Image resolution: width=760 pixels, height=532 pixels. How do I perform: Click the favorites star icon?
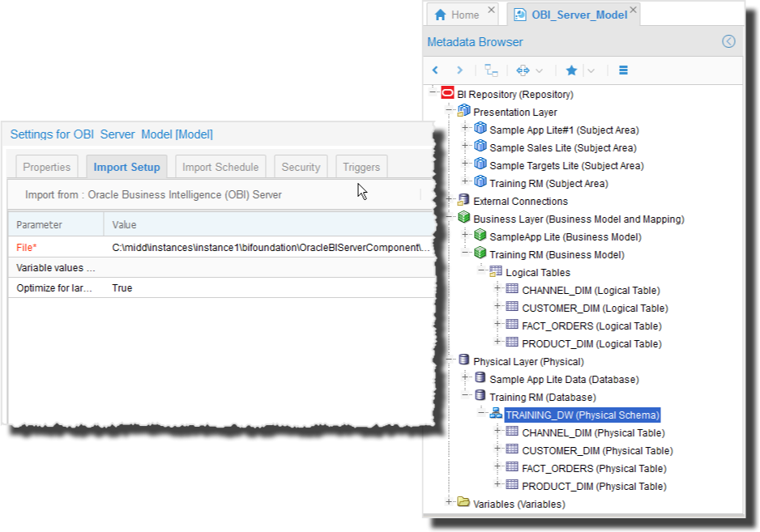[x=571, y=70]
